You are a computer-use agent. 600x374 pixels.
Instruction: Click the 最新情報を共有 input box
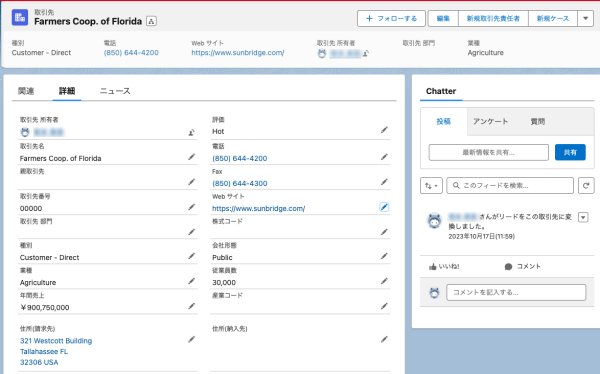tap(489, 152)
